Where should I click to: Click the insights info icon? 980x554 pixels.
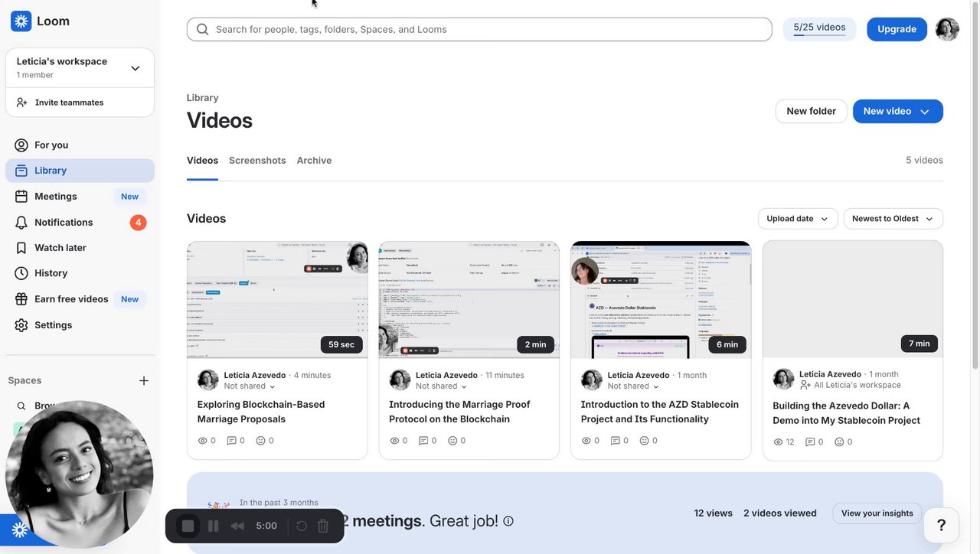click(508, 521)
